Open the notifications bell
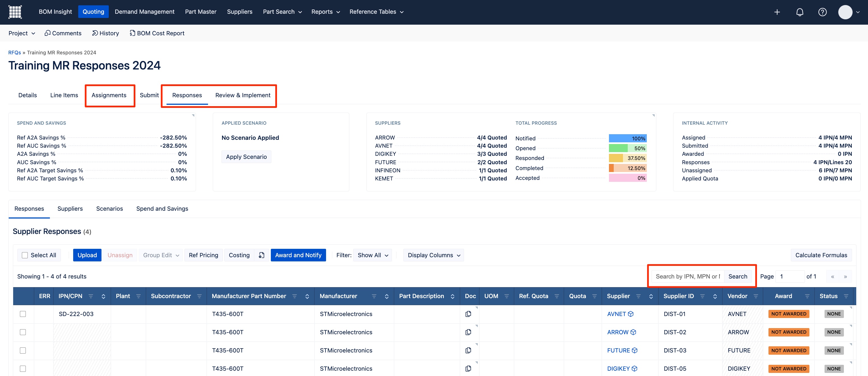Image resolution: width=868 pixels, height=376 pixels. pyautogui.click(x=800, y=12)
